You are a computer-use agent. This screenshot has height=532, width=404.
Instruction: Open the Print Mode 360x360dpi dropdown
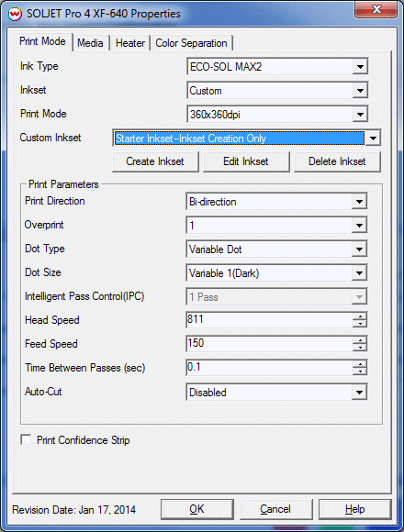click(x=360, y=115)
